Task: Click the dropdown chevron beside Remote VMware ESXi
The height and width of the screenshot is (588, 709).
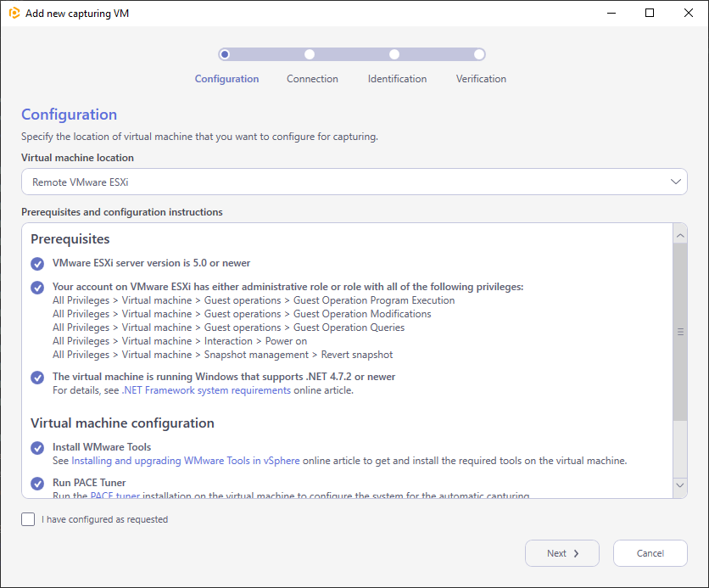Action: click(x=676, y=182)
